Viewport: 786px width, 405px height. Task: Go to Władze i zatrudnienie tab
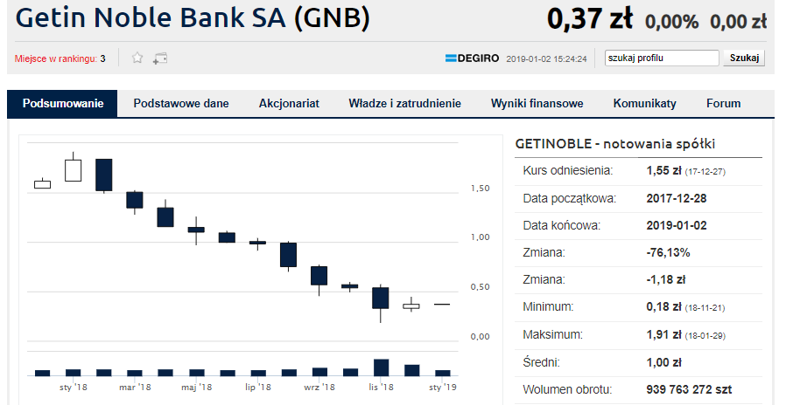pyautogui.click(x=405, y=104)
